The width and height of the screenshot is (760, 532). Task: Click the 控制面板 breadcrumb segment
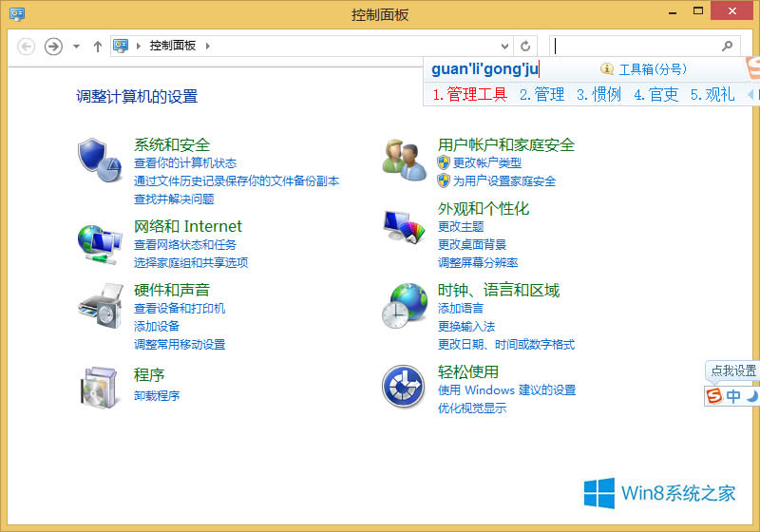[173, 46]
